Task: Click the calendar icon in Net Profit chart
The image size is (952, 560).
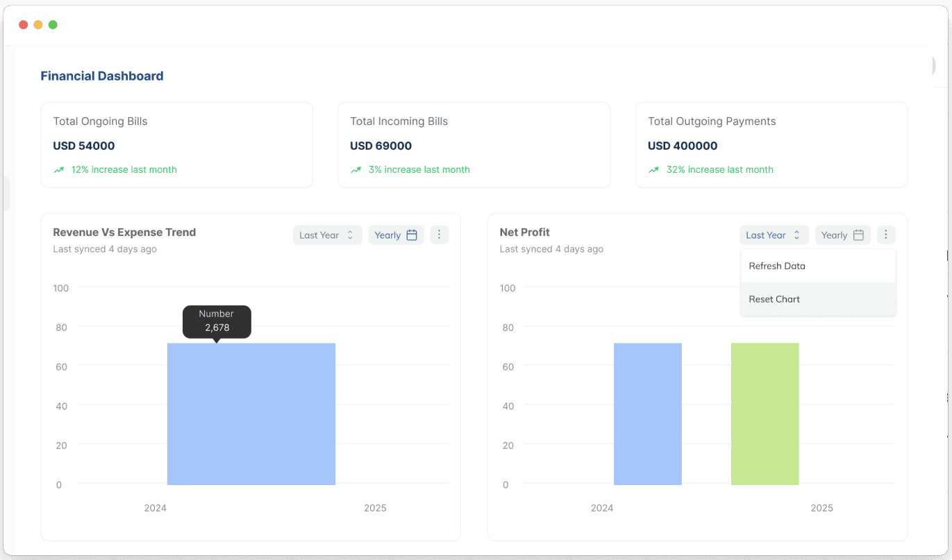Action: point(858,235)
